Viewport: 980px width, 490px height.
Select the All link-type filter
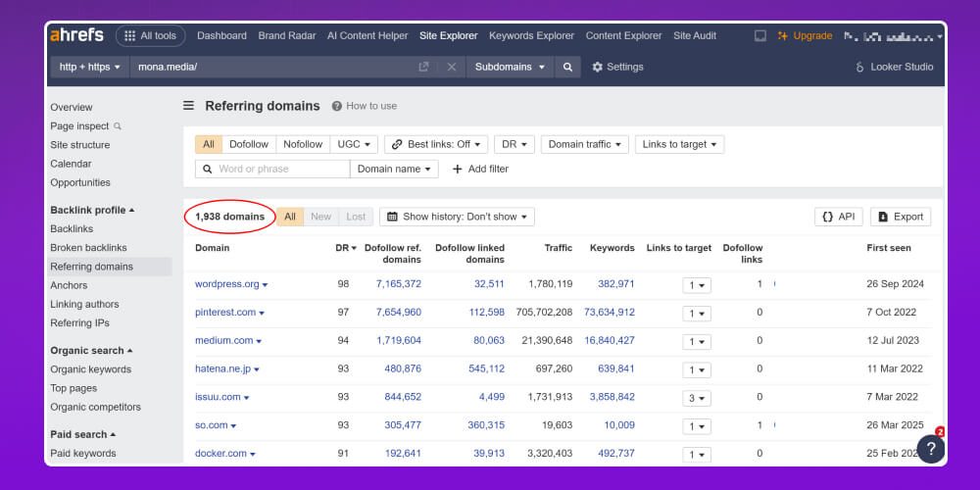click(209, 144)
